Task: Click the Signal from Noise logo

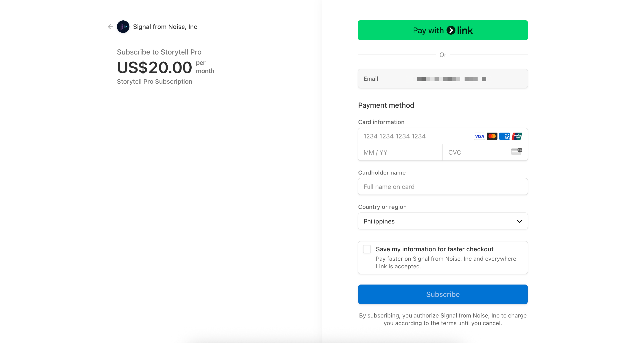Action: [123, 27]
